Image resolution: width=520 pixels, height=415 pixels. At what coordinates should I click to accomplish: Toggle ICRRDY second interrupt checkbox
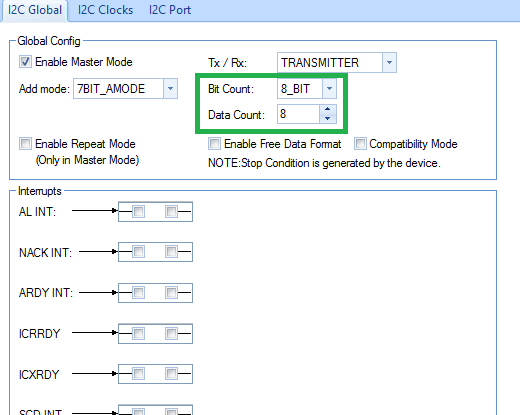coord(171,333)
